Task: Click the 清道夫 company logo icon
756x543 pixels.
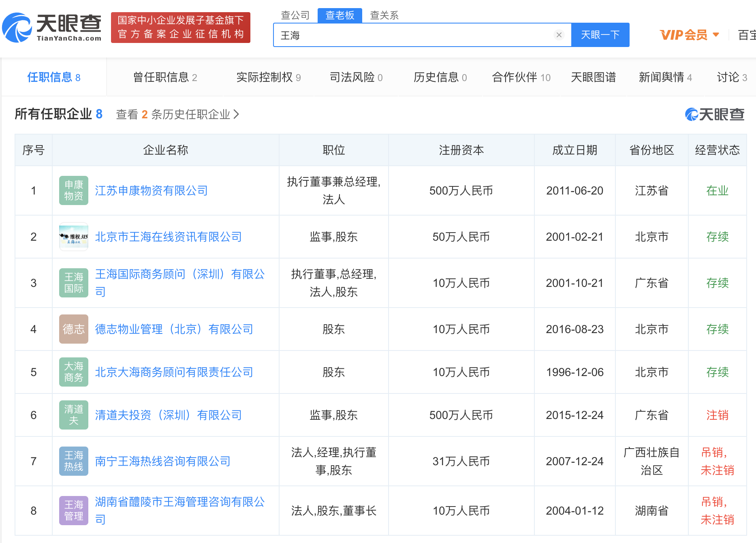Action: (74, 415)
